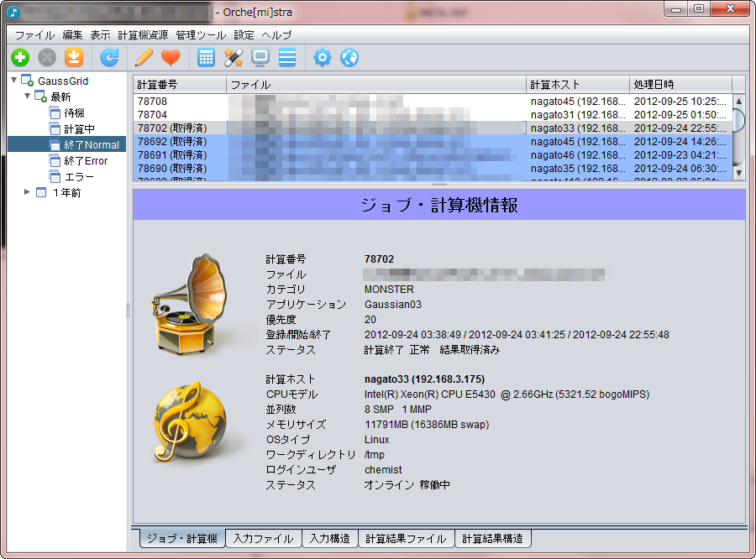Switch to the 入力ファイル tab
The image size is (756, 559).
click(264, 539)
